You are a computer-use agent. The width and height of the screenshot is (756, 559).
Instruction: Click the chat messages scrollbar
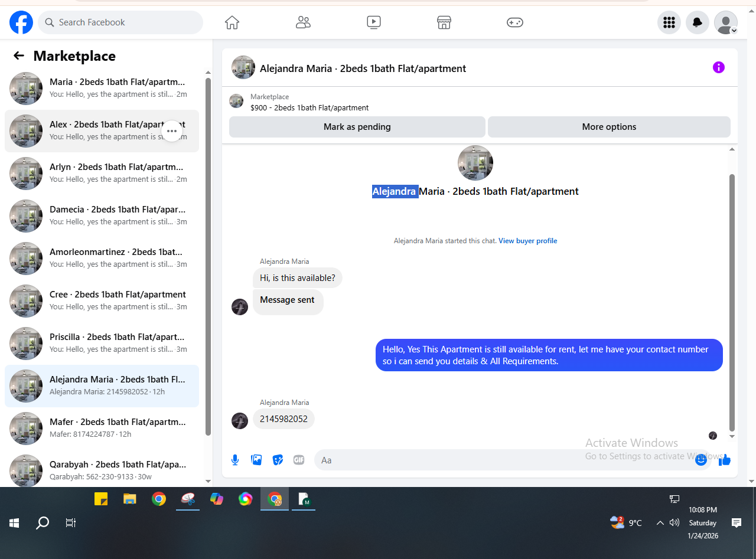(732, 302)
